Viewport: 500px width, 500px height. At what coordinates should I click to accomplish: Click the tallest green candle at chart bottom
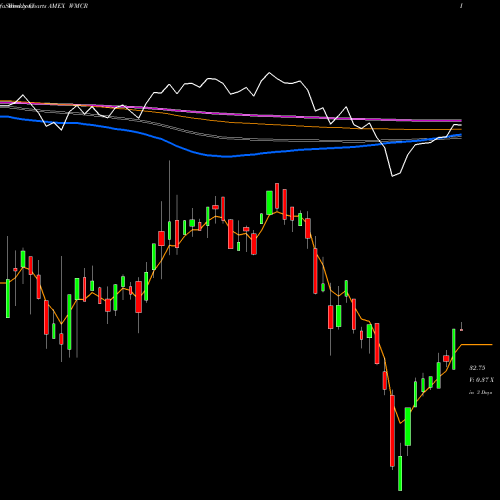coord(408,426)
